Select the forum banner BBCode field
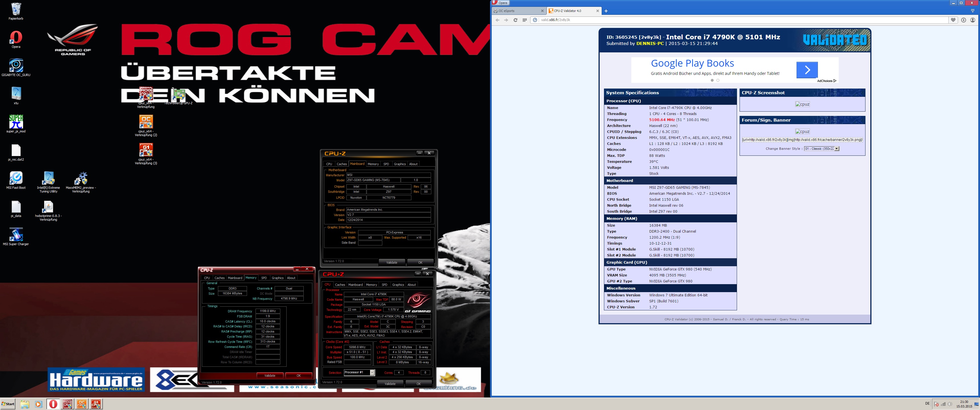This screenshot has width=980, height=410. point(802,140)
